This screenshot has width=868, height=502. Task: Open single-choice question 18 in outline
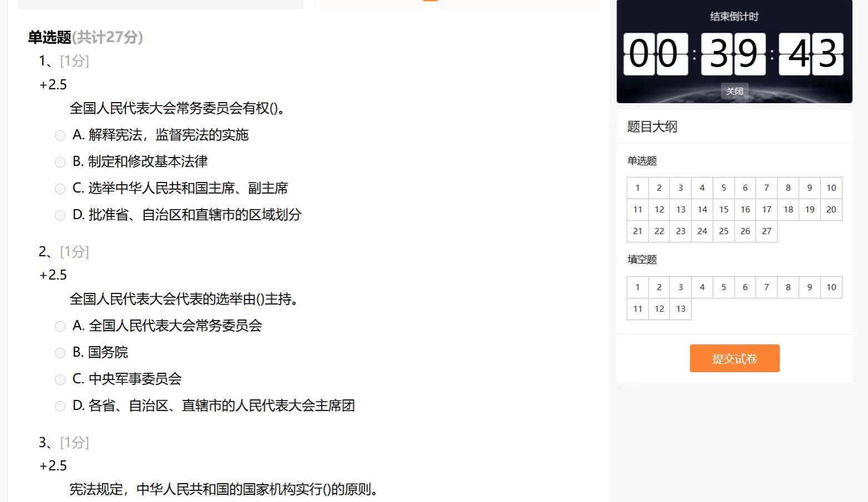point(788,210)
